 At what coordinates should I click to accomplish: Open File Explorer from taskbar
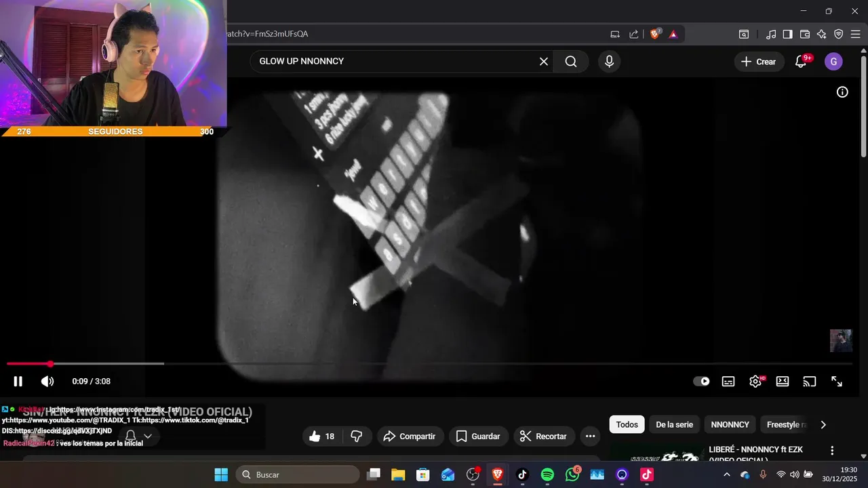[x=398, y=474]
